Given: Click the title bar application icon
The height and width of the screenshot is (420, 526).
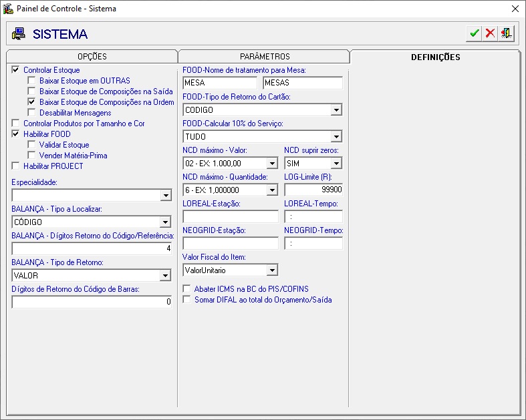Looking at the screenshot, I should coord(8,9).
